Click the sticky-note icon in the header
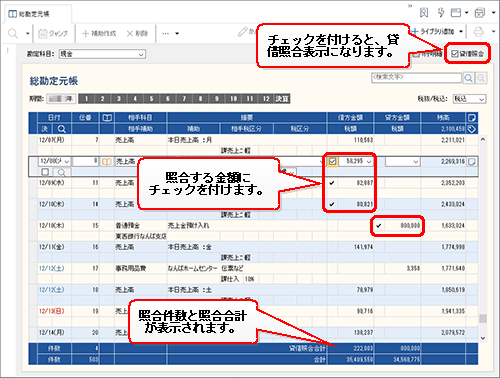 (472, 117)
